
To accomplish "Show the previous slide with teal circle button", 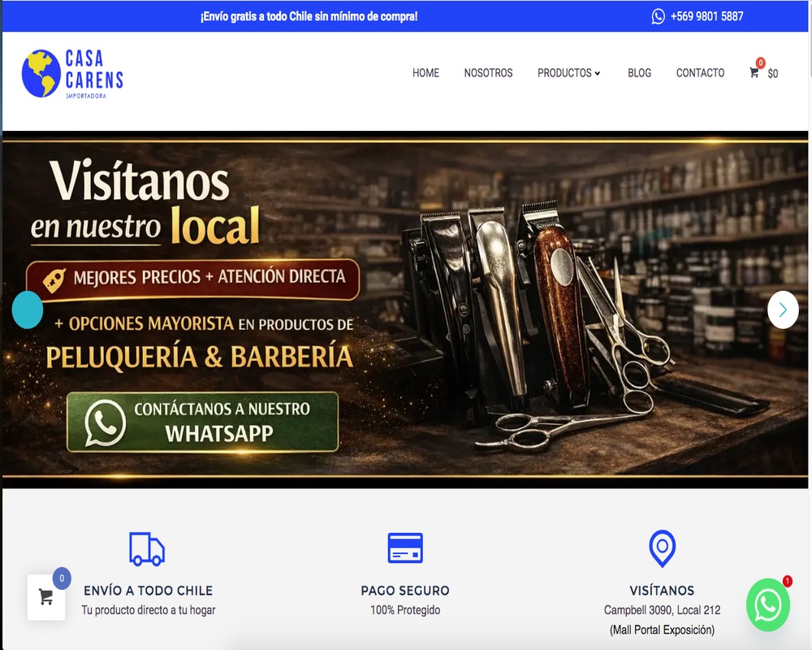I will (28, 310).
